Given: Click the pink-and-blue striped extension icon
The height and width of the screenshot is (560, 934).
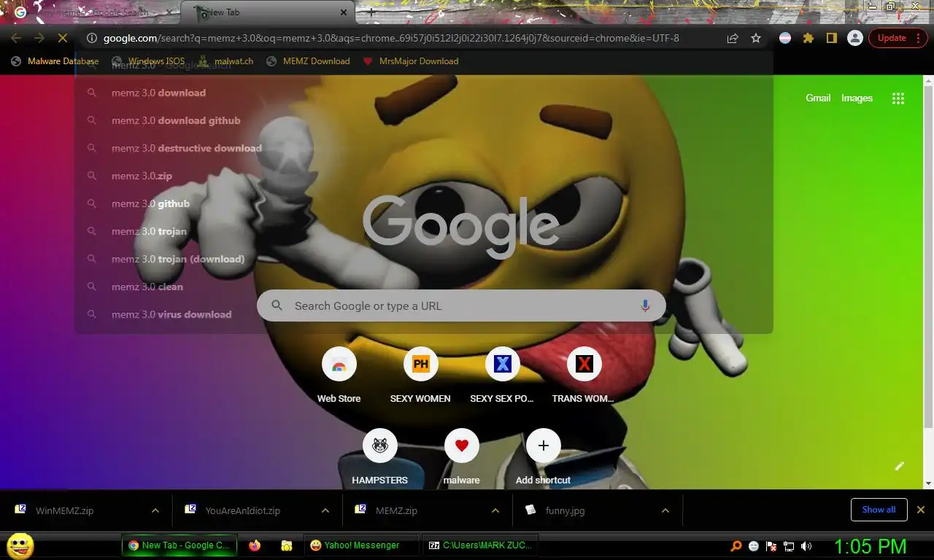Looking at the screenshot, I should coord(785,38).
